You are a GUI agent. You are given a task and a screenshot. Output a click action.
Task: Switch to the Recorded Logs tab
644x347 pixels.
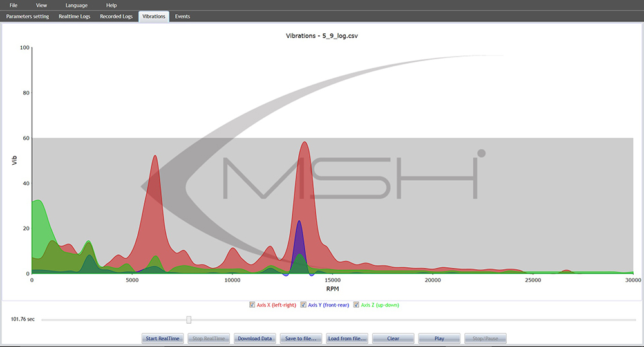click(116, 17)
